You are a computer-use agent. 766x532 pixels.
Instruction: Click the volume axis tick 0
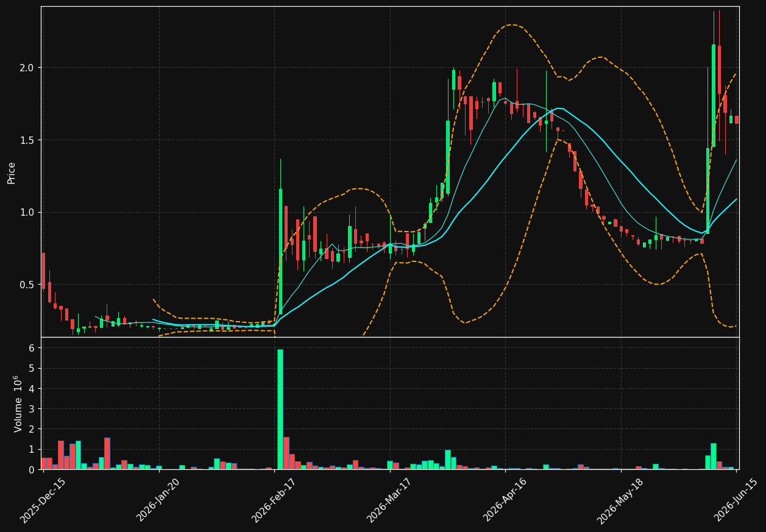(x=32, y=469)
